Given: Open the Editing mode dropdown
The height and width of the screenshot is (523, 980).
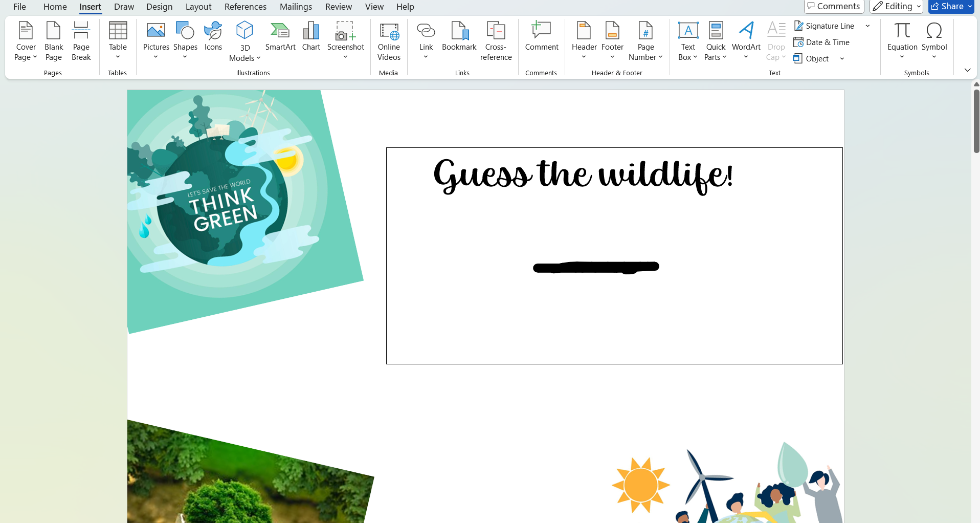Looking at the screenshot, I should (896, 6).
